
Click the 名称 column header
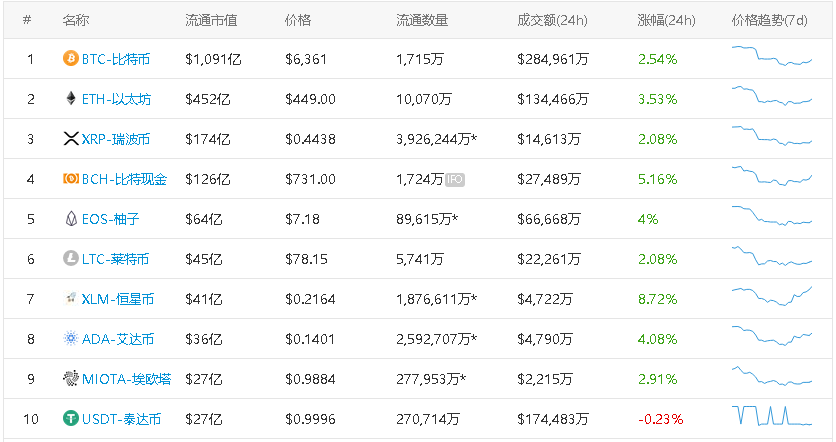tap(76, 20)
